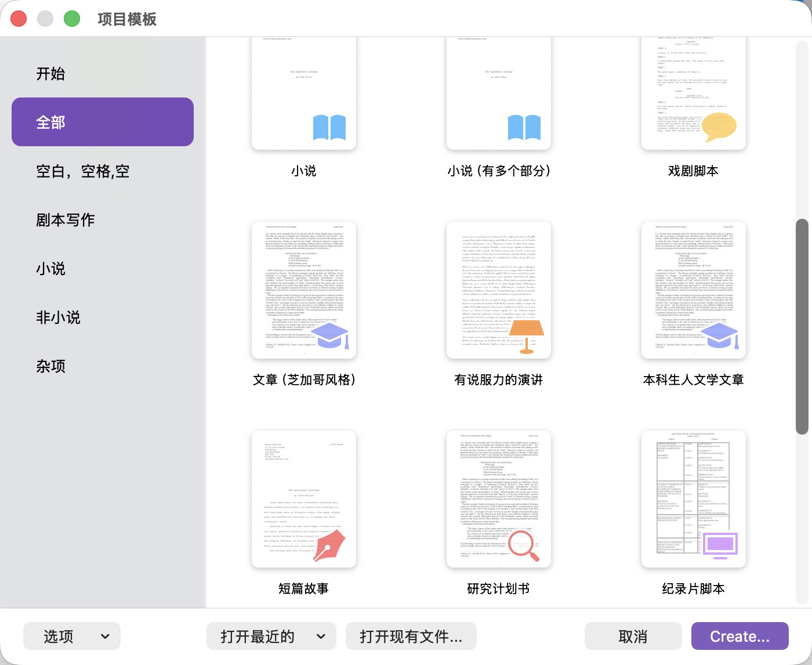The image size is (812, 665).
Task: Open the 选项 dropdown
Action: point(71,636)
